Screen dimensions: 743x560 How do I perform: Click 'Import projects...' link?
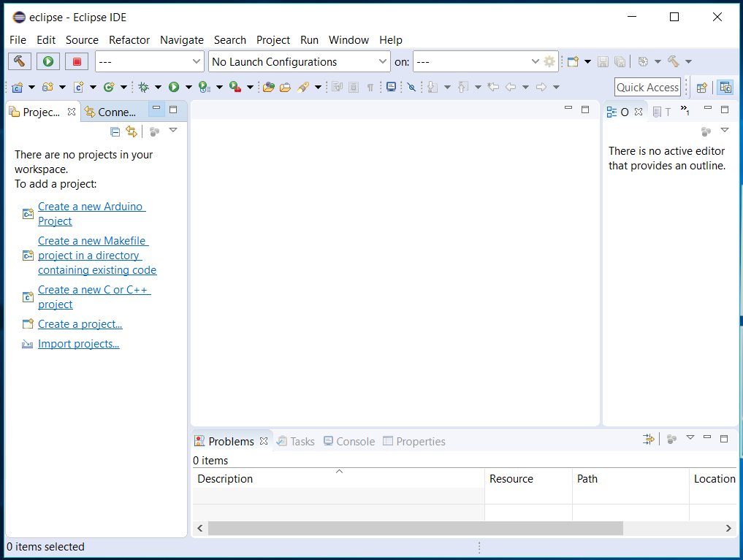click(x=79, y=344)
